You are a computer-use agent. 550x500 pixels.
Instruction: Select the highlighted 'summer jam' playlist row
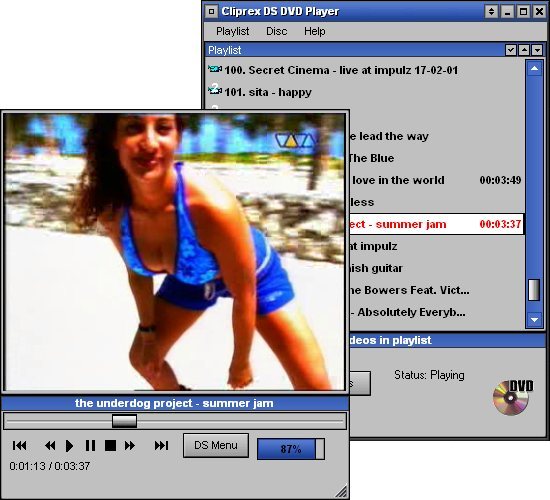(x=437, y=224)
